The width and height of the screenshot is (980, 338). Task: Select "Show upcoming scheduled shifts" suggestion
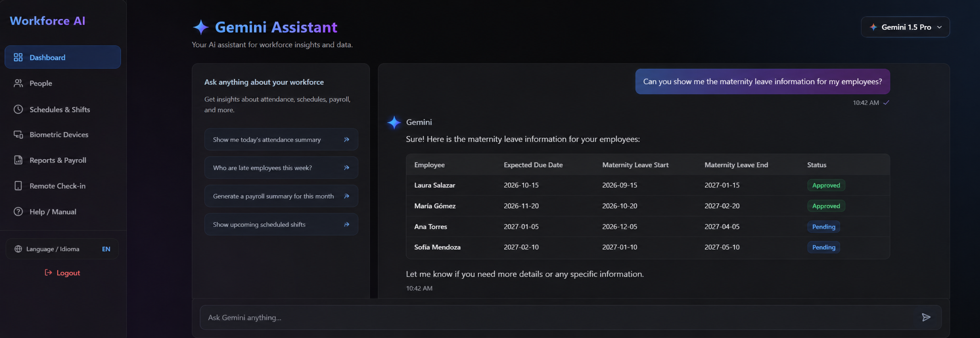pos(281,225)
